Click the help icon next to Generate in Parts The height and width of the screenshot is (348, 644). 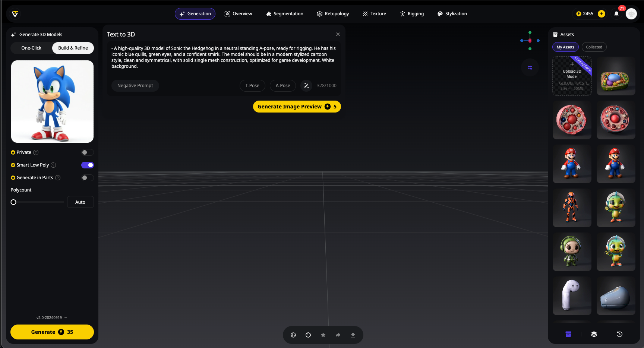click(x=58, y=178)
